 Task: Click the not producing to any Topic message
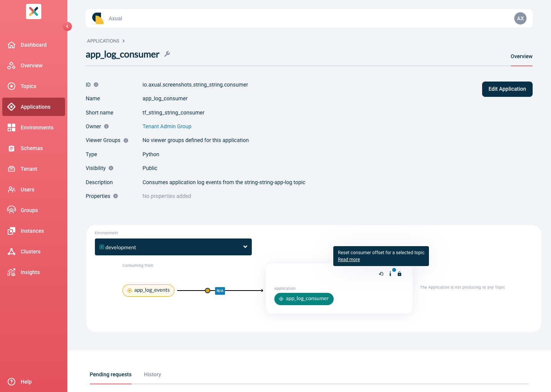463,287
